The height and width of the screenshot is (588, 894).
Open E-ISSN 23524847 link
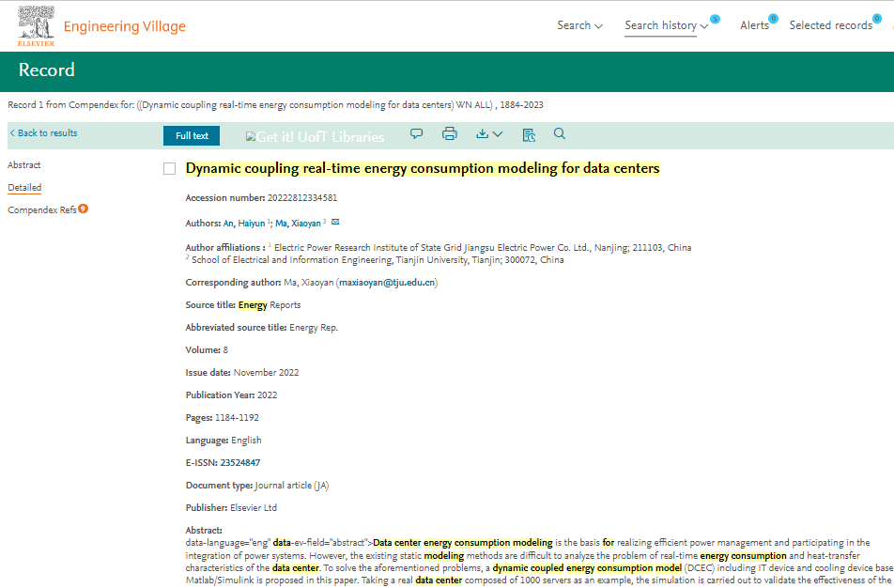tap(240, 462)
